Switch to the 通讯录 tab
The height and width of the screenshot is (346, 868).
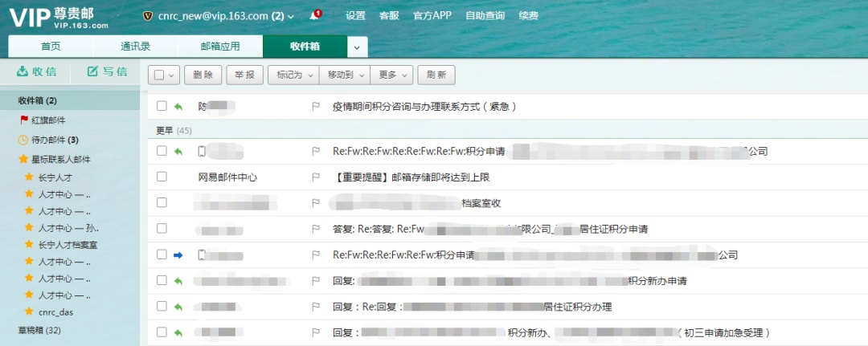pyautogui.click(x=136, y=47)
